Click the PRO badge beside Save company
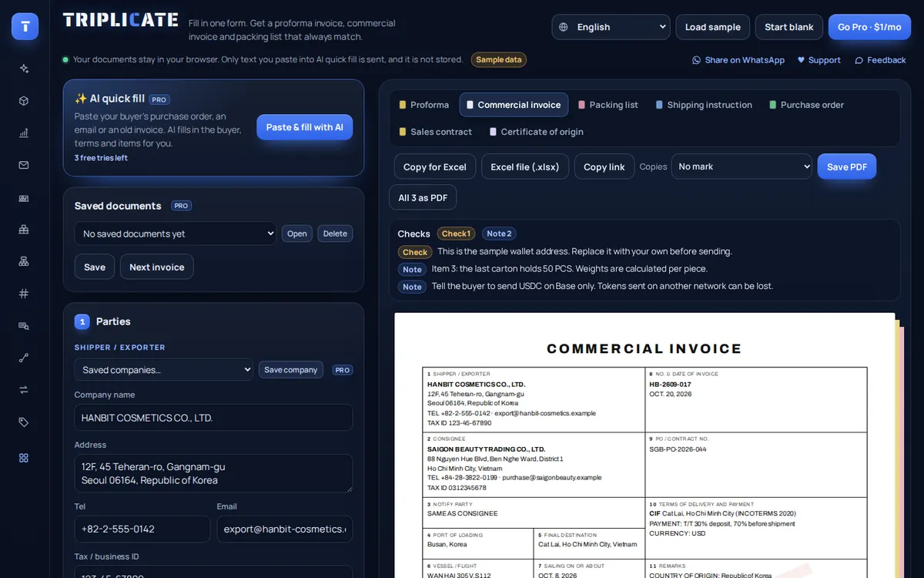This screenshot has height=578, width=924. tap(343, 370)
